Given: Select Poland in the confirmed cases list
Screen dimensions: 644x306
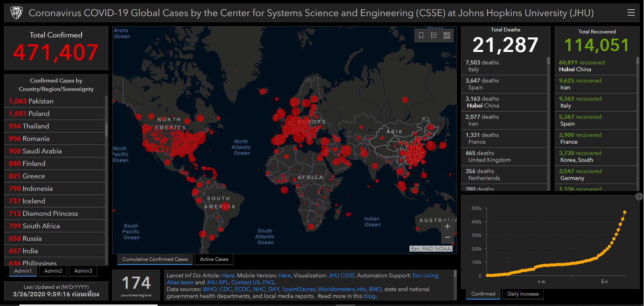Looking at the screenshot, I should coord(55,114).
